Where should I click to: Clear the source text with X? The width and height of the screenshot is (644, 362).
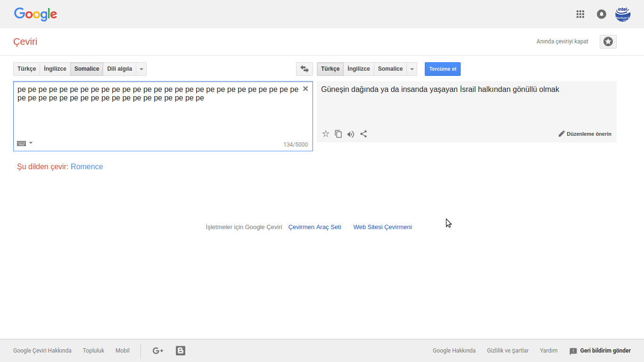tap(305, 89)
